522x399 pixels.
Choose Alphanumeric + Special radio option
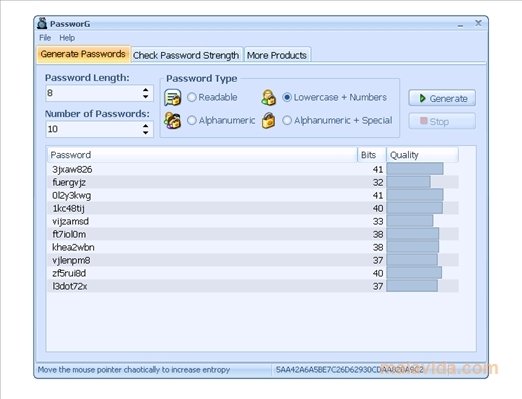pos(287,120)
